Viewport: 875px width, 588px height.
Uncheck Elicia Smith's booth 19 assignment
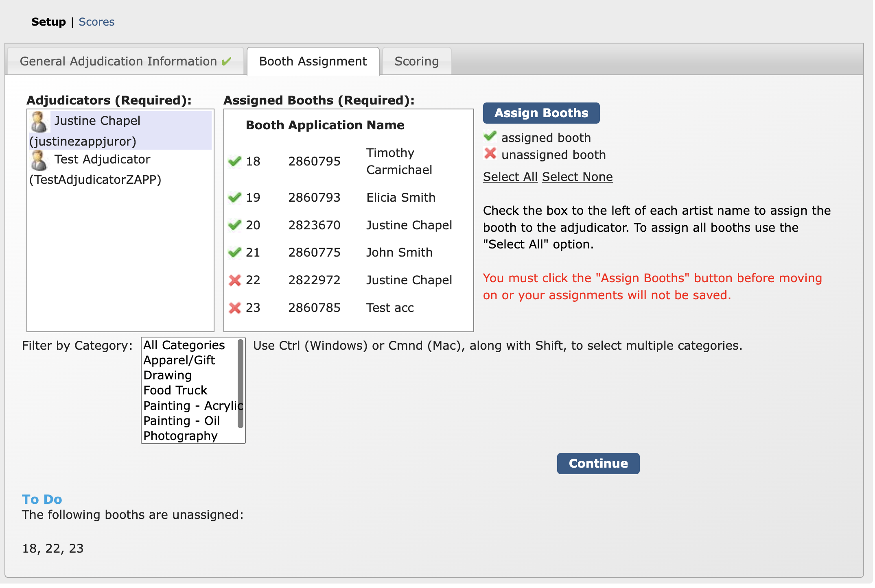(235, 198)
